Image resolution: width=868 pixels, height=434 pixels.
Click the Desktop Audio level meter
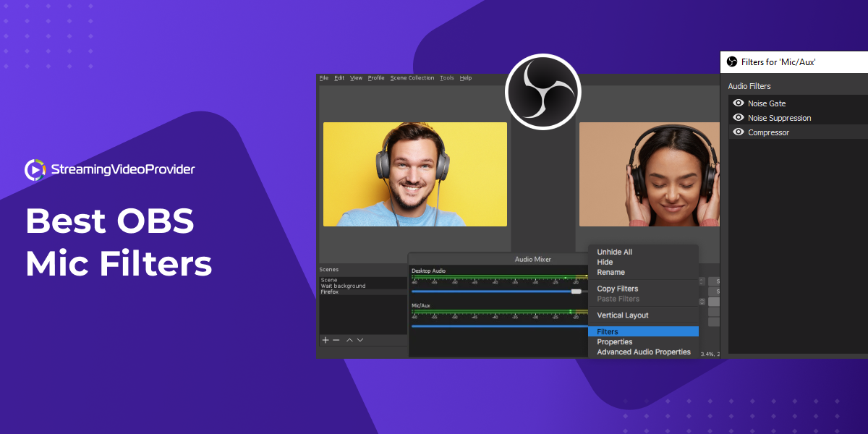tap(500, 277)
